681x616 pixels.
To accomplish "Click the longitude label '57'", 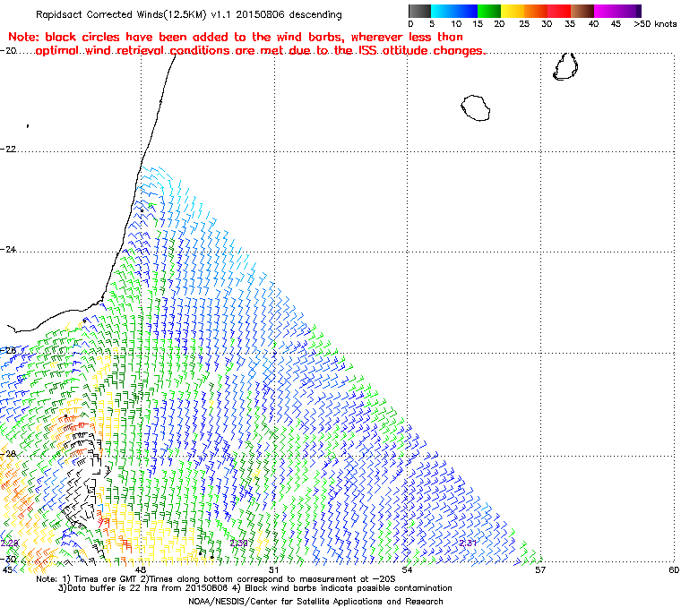I will click(x=540, y=569).
